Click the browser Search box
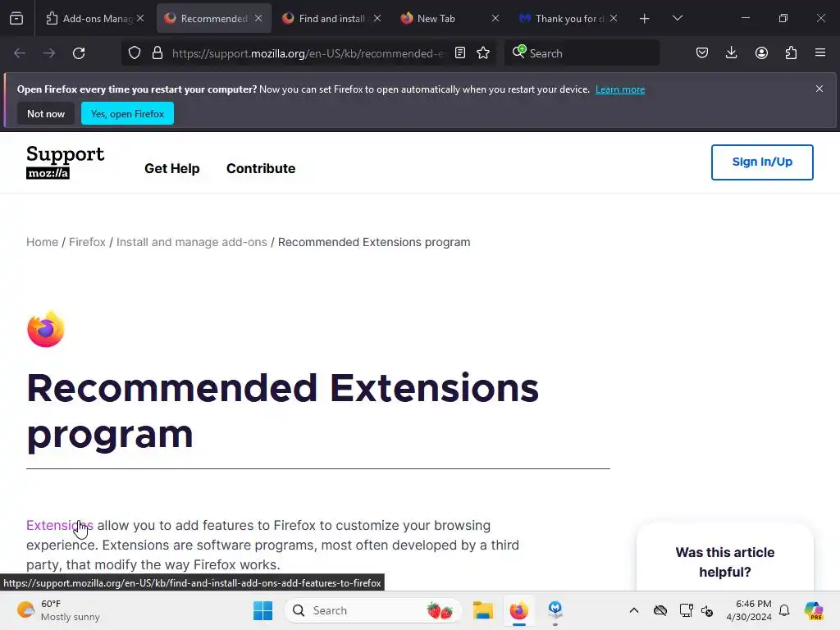 582,53
